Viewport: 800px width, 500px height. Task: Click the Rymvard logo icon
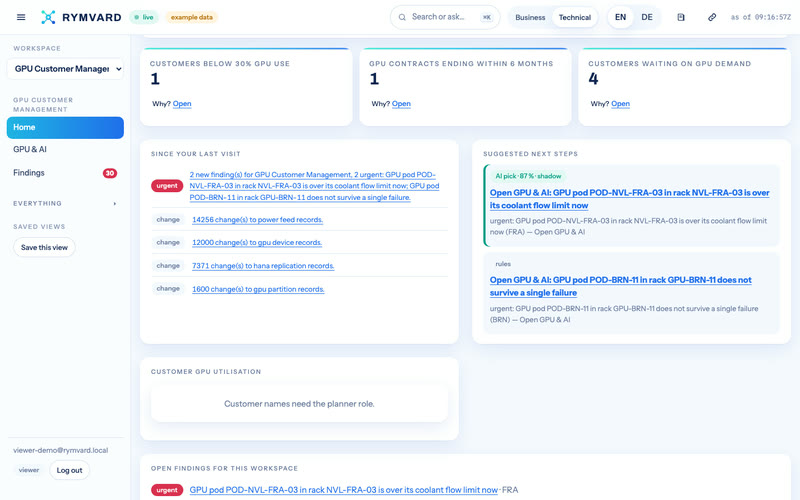click(x=48, y=17)
